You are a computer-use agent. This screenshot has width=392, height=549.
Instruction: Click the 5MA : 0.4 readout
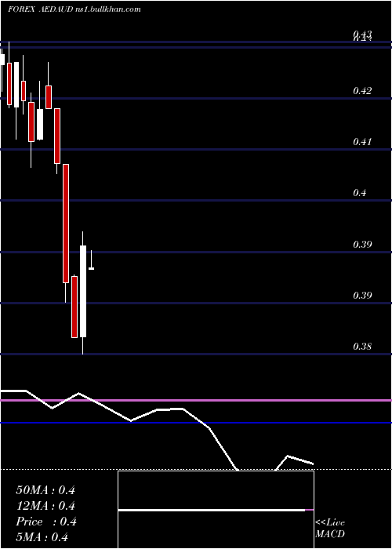tap(42, 537)
